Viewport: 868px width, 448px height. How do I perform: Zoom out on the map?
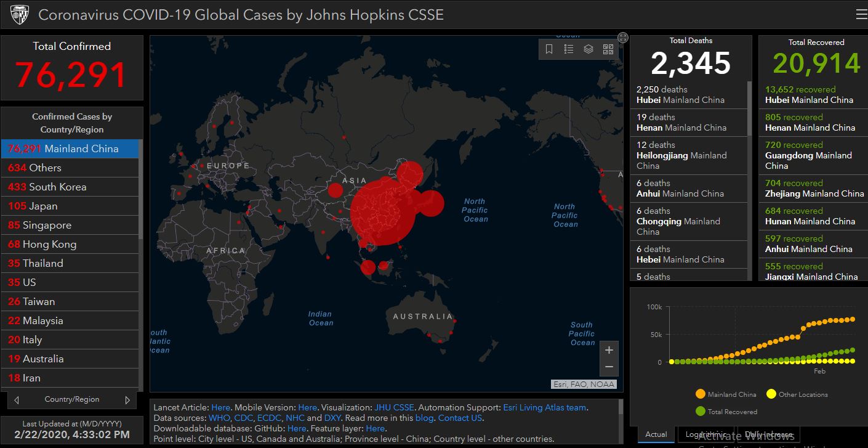point(609,367)
